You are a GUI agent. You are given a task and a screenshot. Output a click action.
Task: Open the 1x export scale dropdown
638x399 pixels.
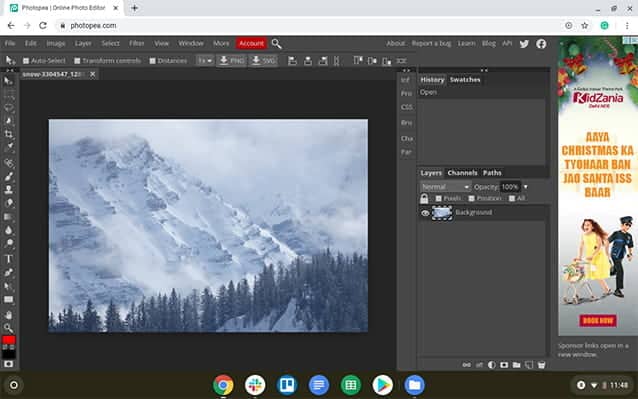[x=205, y=61]
